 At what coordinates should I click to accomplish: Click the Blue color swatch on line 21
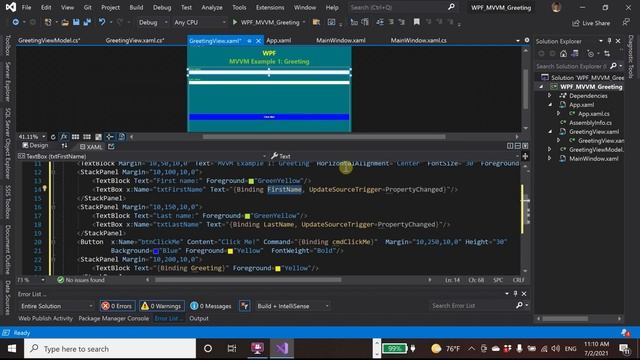[156, 251]
